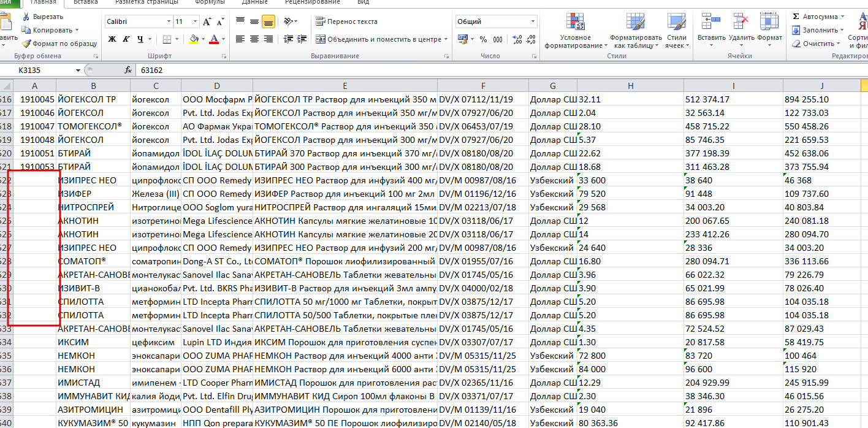
Task: Open number format dropdown Общий
Action: click(533, 21)
